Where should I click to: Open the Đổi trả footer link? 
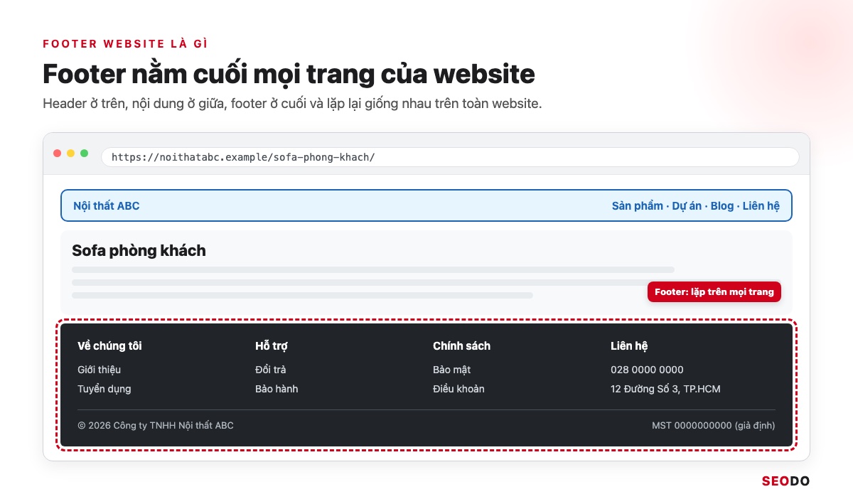(271, 370)
